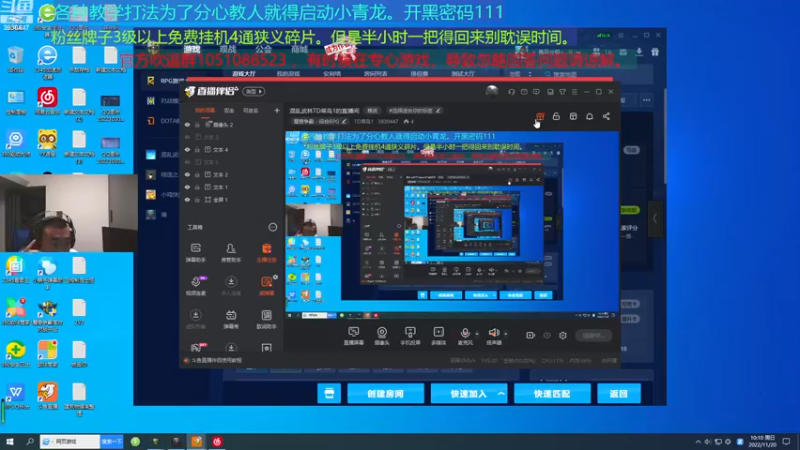Viewport: 800px width, 450px height.
Task: Collapse the game platform side panel chevron
Action: click(x=655, y=219)
